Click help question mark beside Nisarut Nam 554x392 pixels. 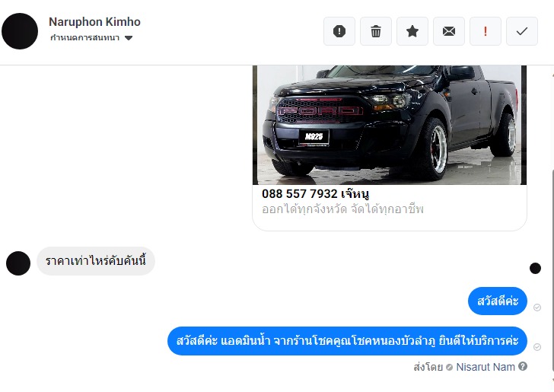523,367
